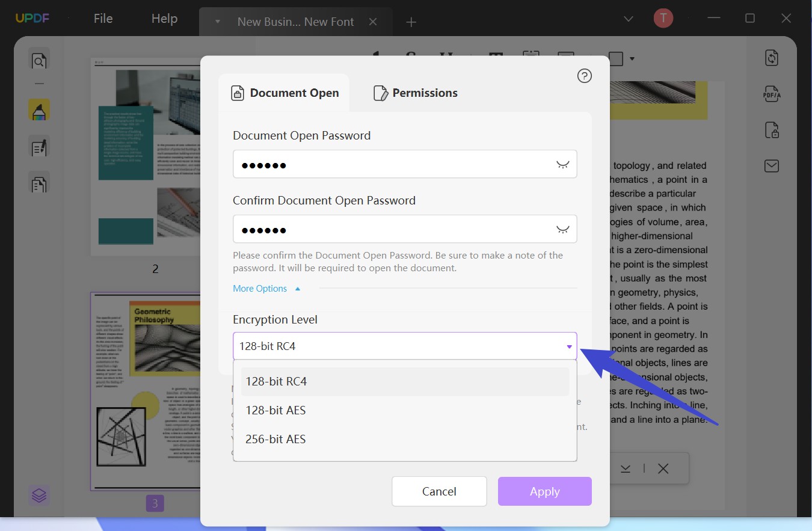Viewport: 812px width, 531px height.
Task: Open the Edit PDF tool
Action: click(38, 147)
